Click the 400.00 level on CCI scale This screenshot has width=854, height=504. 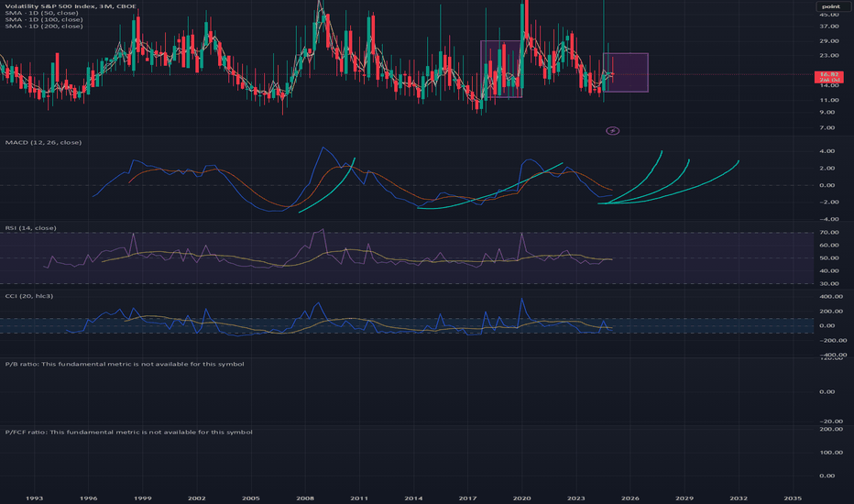click(830, 296)
